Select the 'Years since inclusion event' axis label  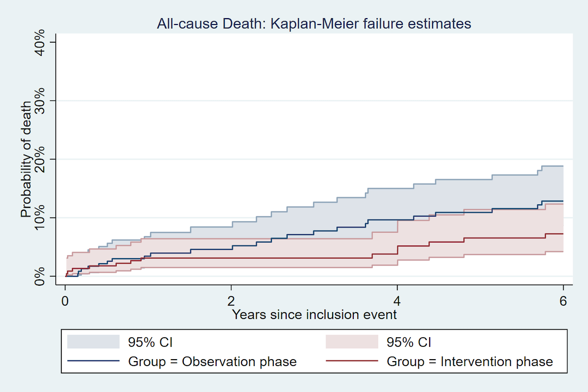[314, 314]
